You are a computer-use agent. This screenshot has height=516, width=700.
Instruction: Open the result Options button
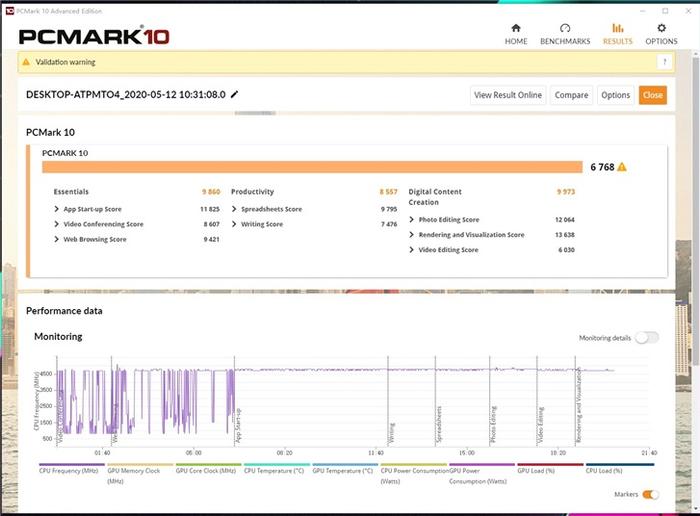615,95
